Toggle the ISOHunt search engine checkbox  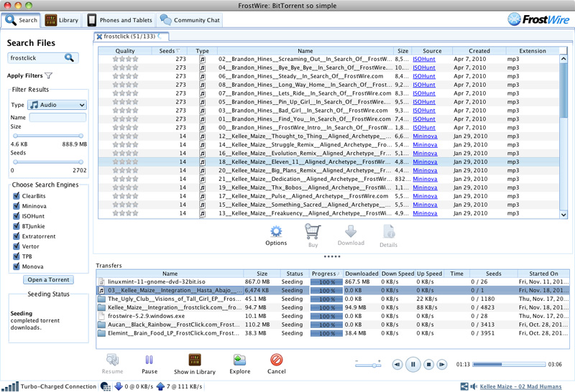[x=16, y=216]
